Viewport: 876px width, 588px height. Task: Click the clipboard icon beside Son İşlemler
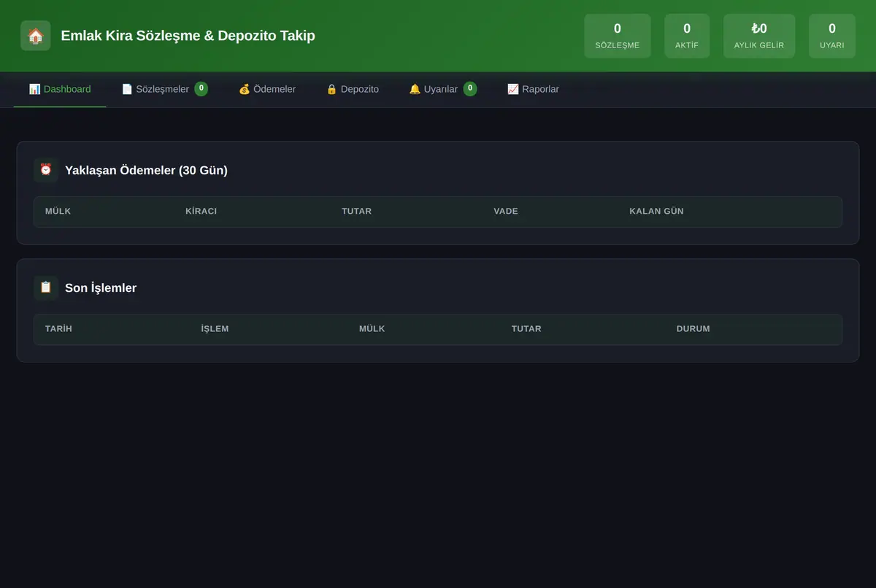tap(46, 287)
